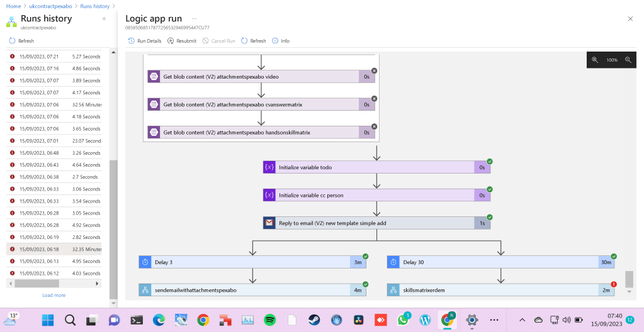Screen dimensions: 644x332
Task: Open the Terminal app from the taskbar
Action: point(137,320)
